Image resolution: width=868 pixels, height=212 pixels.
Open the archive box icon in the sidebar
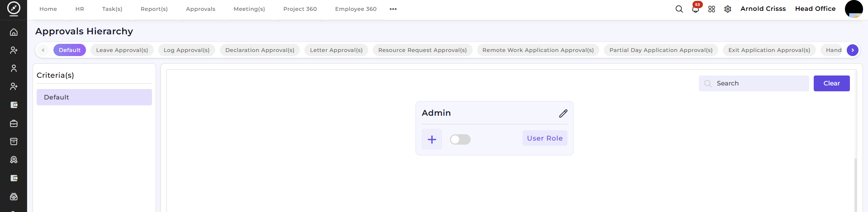(x=14, y=141)
